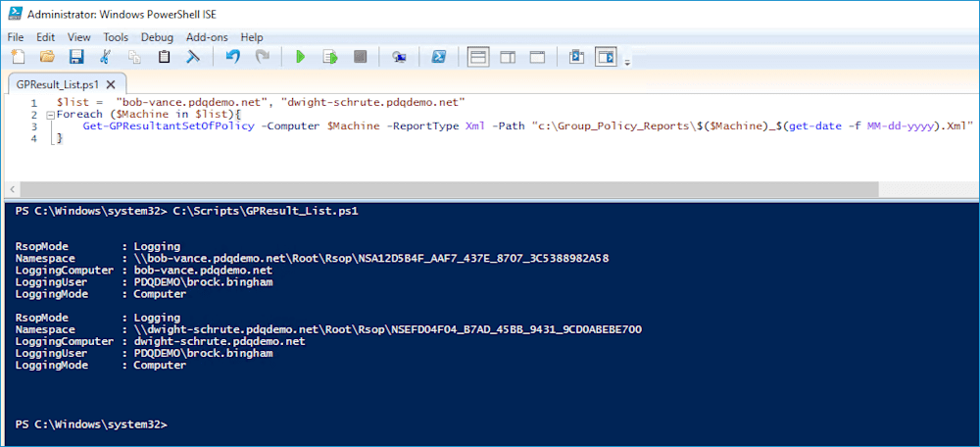Screen dimensions: 980x447
Task: Save the script with the floppy disk icon
Action: (x=76, y=58)
